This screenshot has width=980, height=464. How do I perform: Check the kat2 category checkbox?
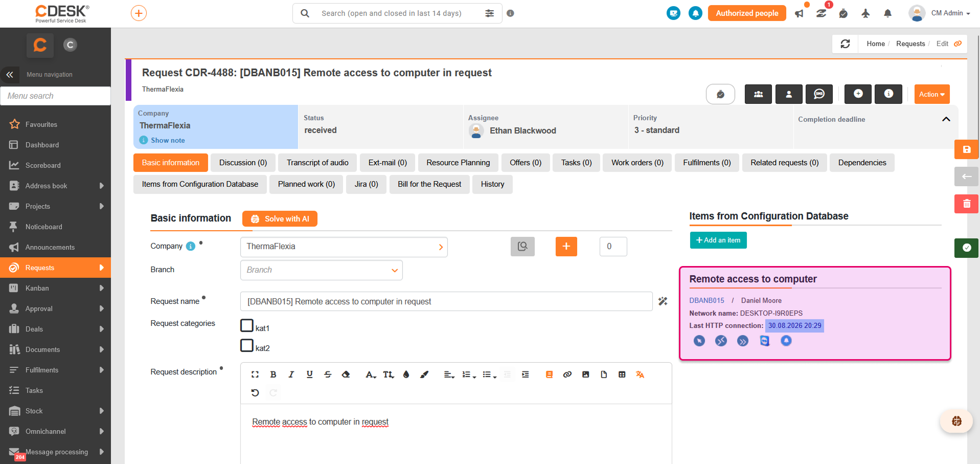247,345
